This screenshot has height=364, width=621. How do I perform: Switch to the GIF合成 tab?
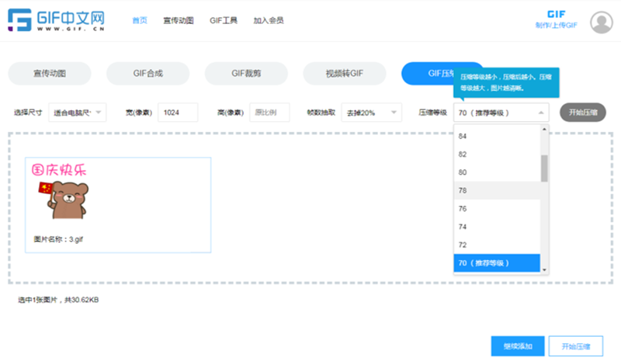(x=147, y=73)
